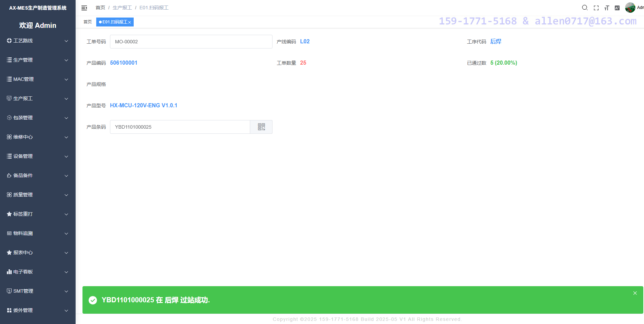Click the process code 后焊
Viewport: 644px width, 324px height.
[x=496, y=42]
